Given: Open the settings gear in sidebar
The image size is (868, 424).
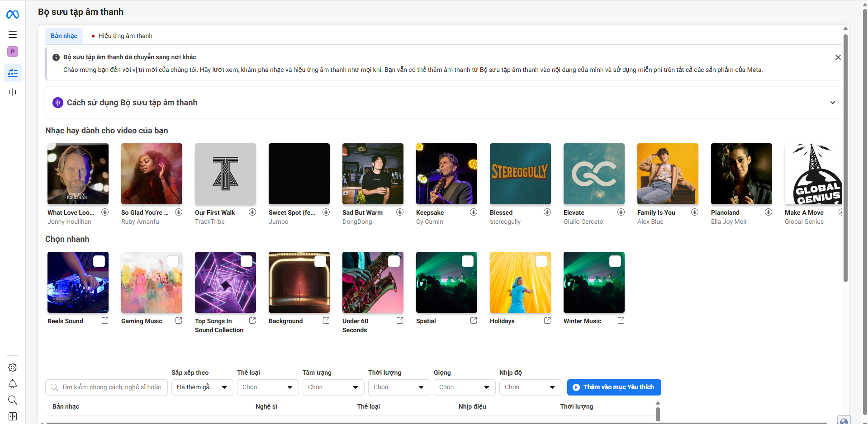Looking at the screenshot, I should [13, 367].
